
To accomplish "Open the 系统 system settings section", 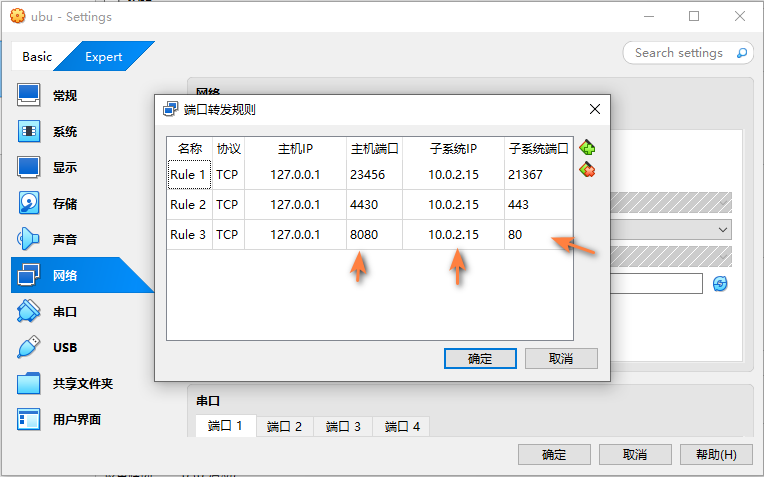I will (x=64, y=132).
